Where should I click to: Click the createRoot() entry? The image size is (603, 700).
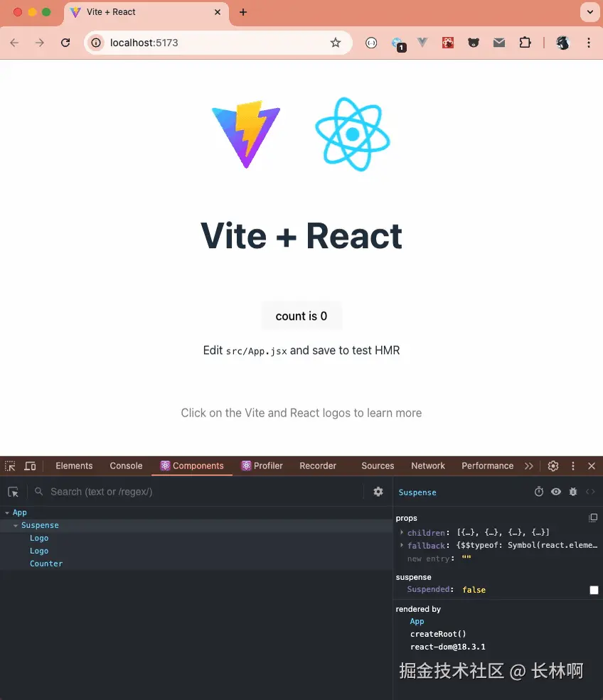point(438,635)
